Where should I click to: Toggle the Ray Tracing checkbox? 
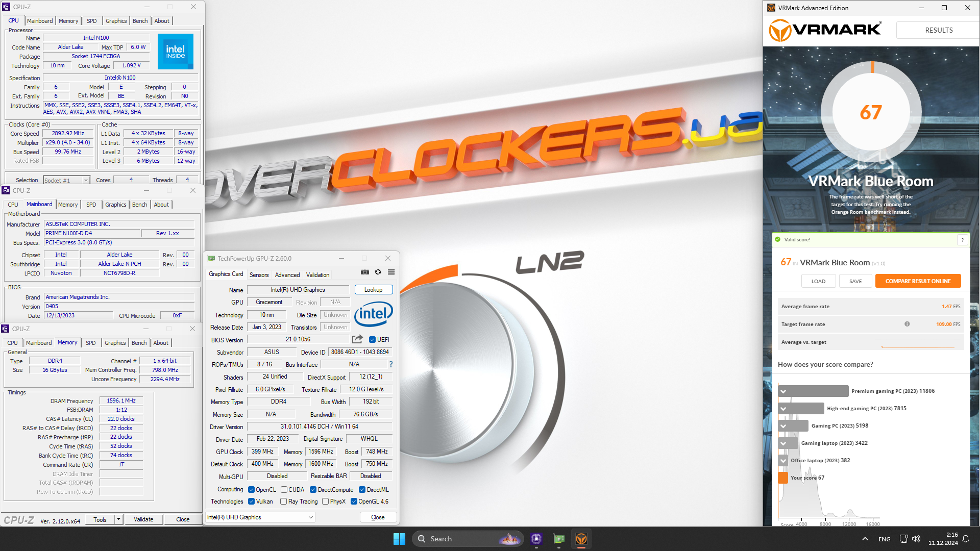tap(283, 502)
